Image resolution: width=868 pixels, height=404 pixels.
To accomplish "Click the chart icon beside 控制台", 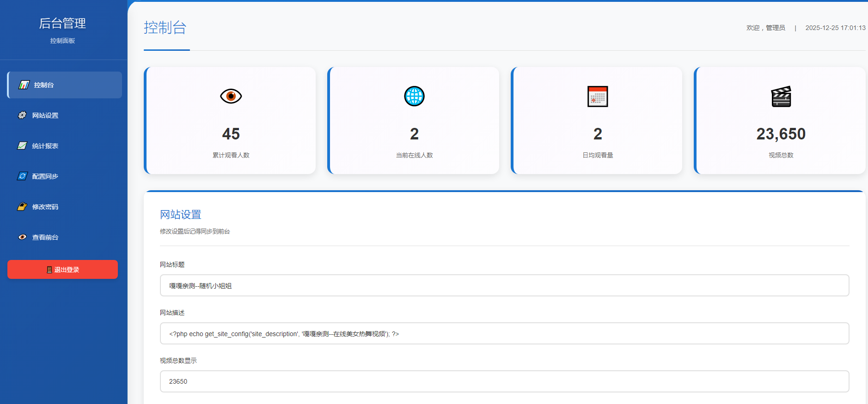I will coord(24,85).
